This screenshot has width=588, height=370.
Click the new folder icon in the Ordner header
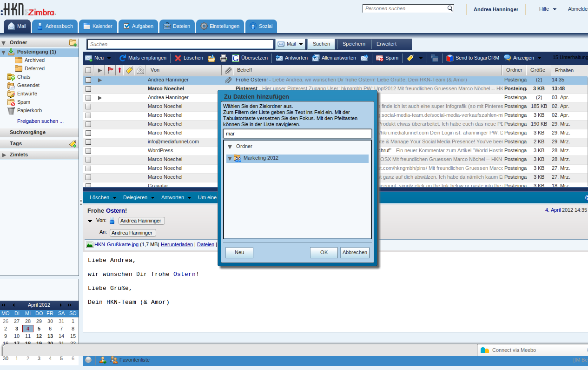[73, 43]
